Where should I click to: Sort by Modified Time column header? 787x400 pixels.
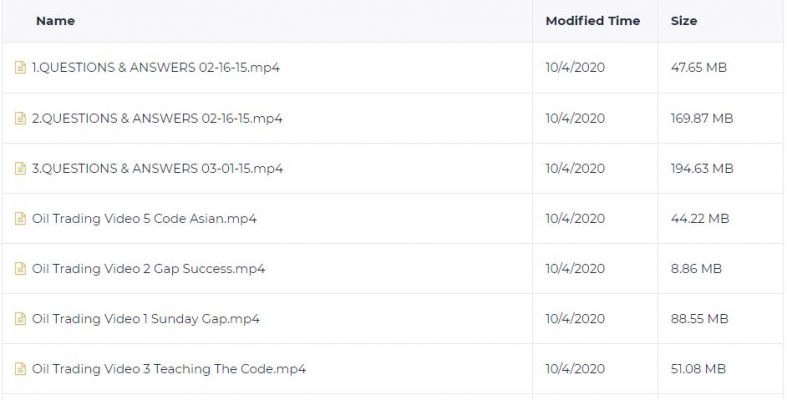593,21
